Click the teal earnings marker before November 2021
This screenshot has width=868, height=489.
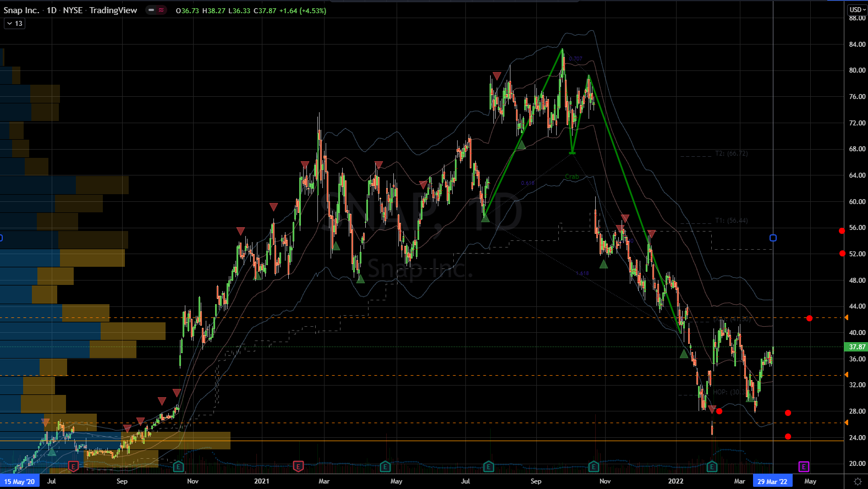tap(594, 467)
